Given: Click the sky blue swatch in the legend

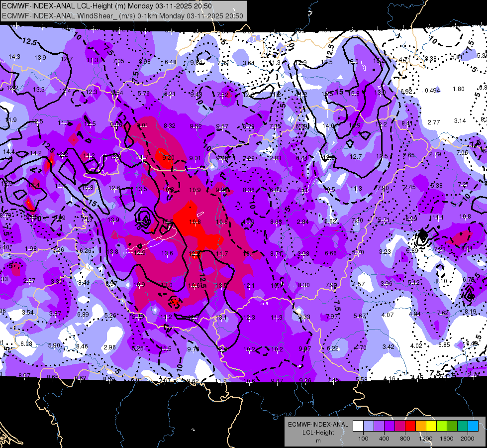Looking at the screenshot, I should (x=473, y=426).
